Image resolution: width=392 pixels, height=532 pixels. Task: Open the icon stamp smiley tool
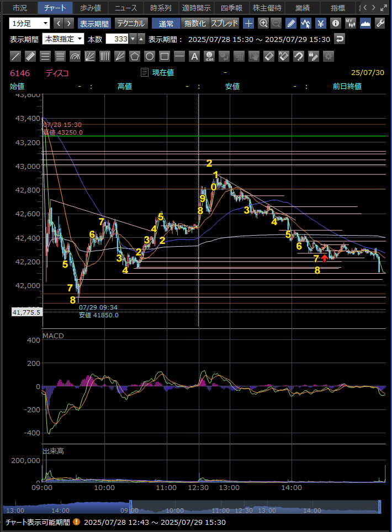click(x=209, y=56)
